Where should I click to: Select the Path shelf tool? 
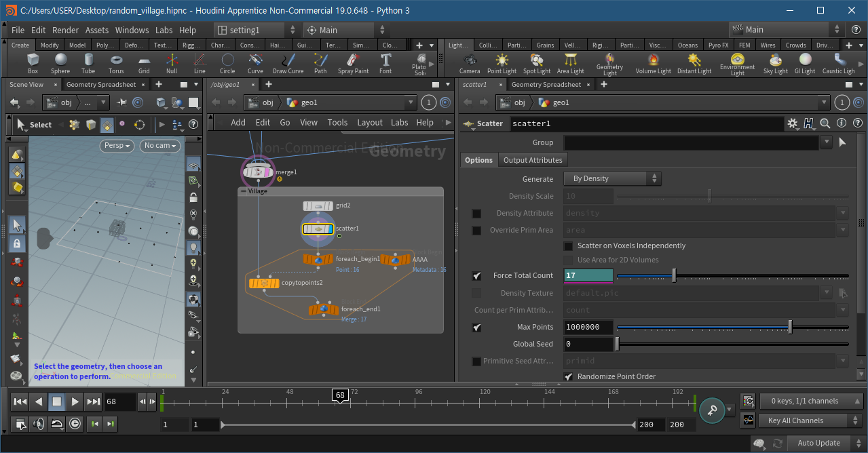[x=320, y=64]
